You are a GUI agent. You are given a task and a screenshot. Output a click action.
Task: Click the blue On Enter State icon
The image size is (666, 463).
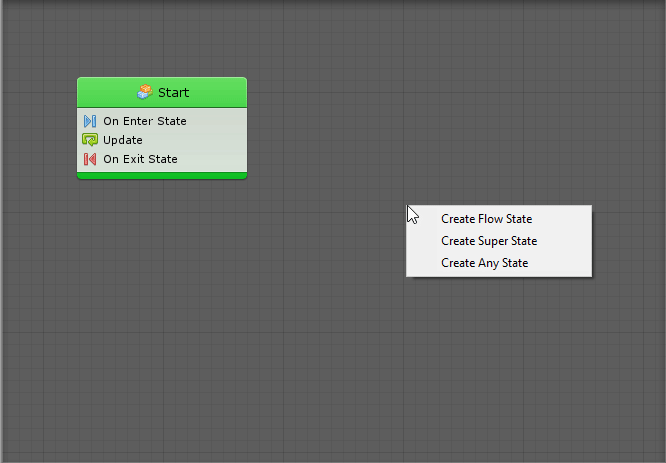[90, 121]
